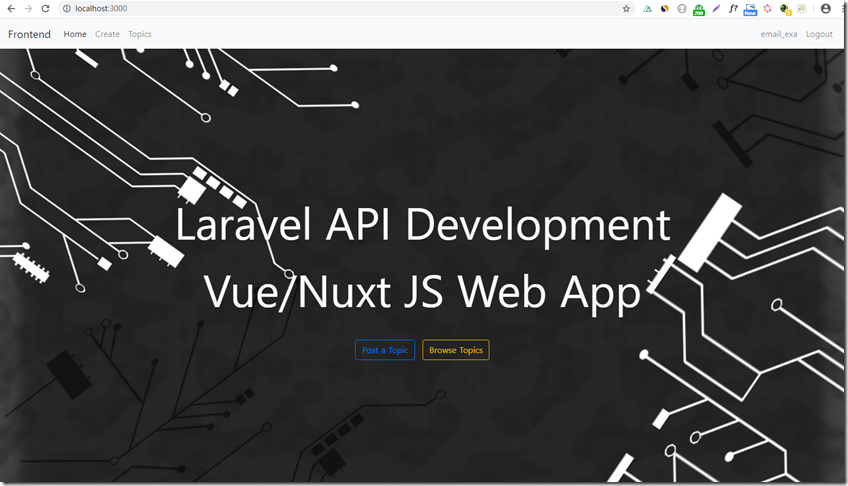Open the f? font finder extension
The image size is (848, 486).
[733, 9]
